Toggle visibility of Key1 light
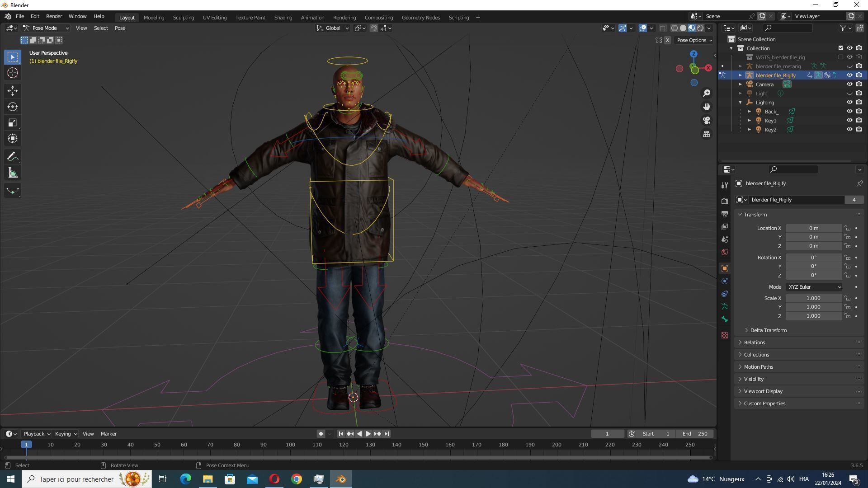 (849, 121)
